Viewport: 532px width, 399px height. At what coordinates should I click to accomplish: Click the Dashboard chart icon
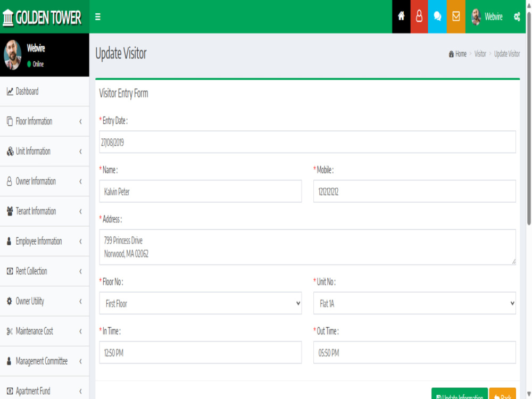[x=10, y=92]
